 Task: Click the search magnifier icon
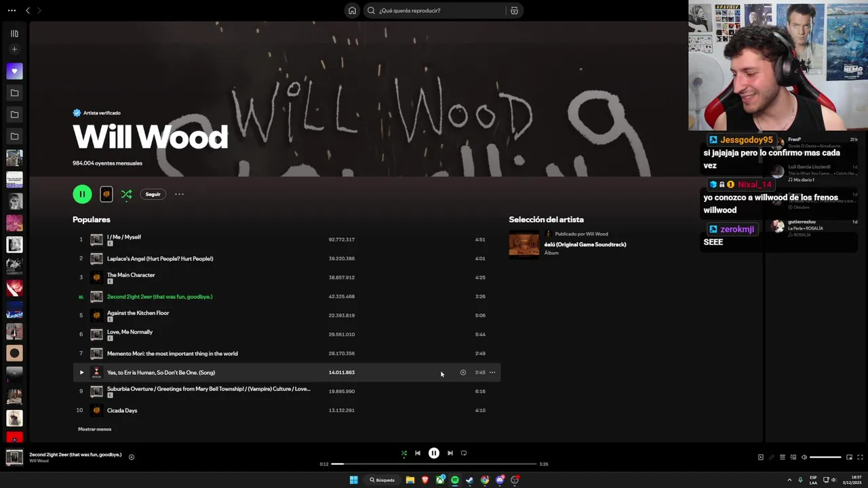pyautogui.click(x=371, y=10)
